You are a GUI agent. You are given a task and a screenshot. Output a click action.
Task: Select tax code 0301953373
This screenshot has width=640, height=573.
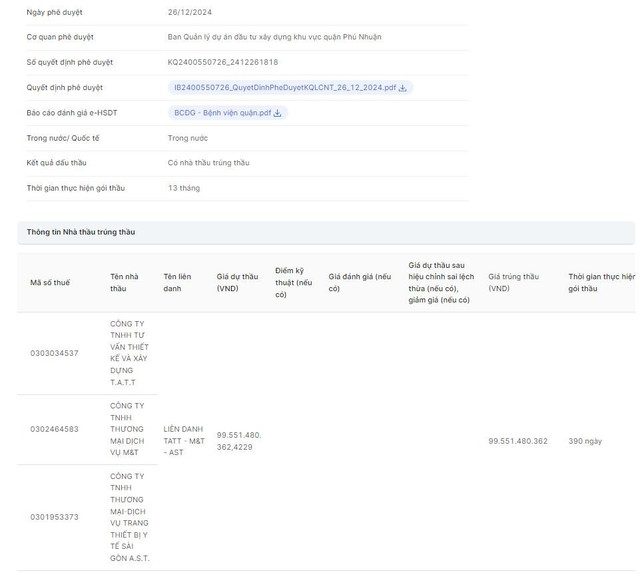tap(54, 517)
